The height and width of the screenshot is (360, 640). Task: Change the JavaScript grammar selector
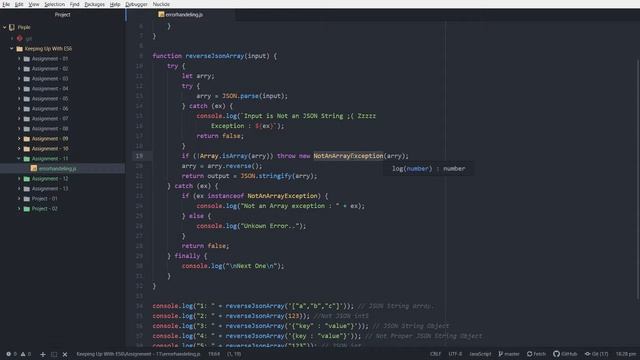(x=480, y=354)
